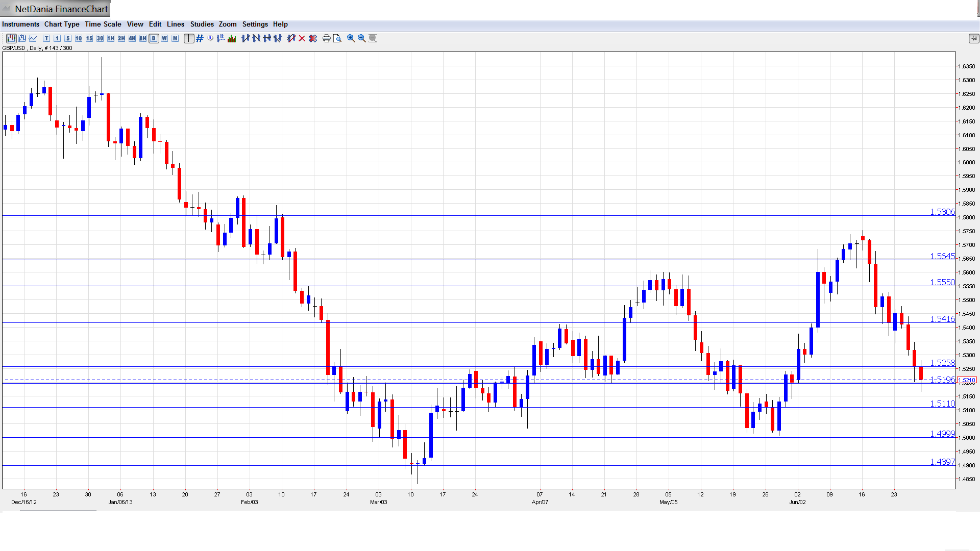980x551 pixels.
Task: Click the 1.5210 current price marker
Action: click(x=967, y=380)
